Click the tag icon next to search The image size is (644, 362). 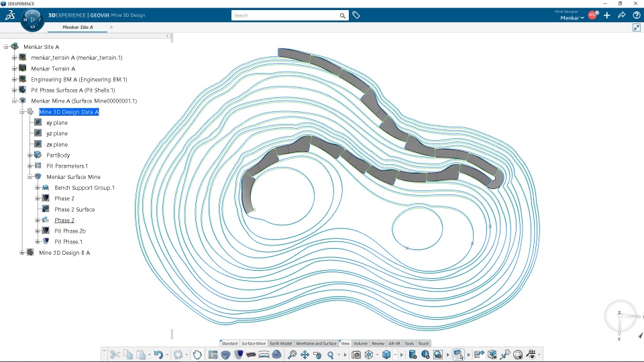coord(356,15)
